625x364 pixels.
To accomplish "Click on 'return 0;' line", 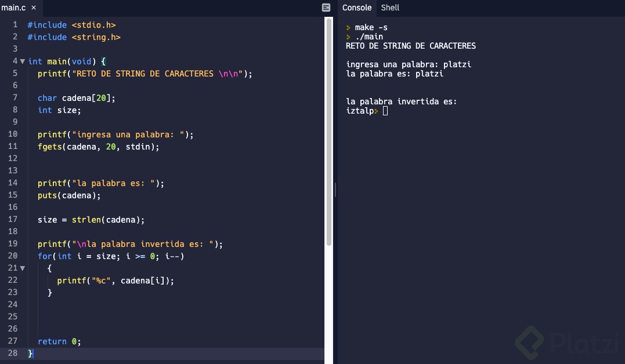I will tap(59, 342).
